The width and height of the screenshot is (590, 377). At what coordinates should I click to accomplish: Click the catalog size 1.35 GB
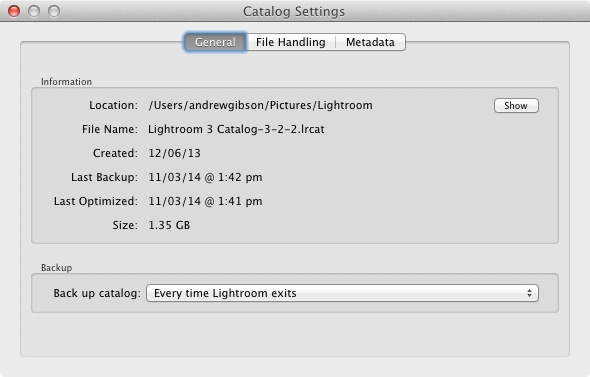(169, 225)
